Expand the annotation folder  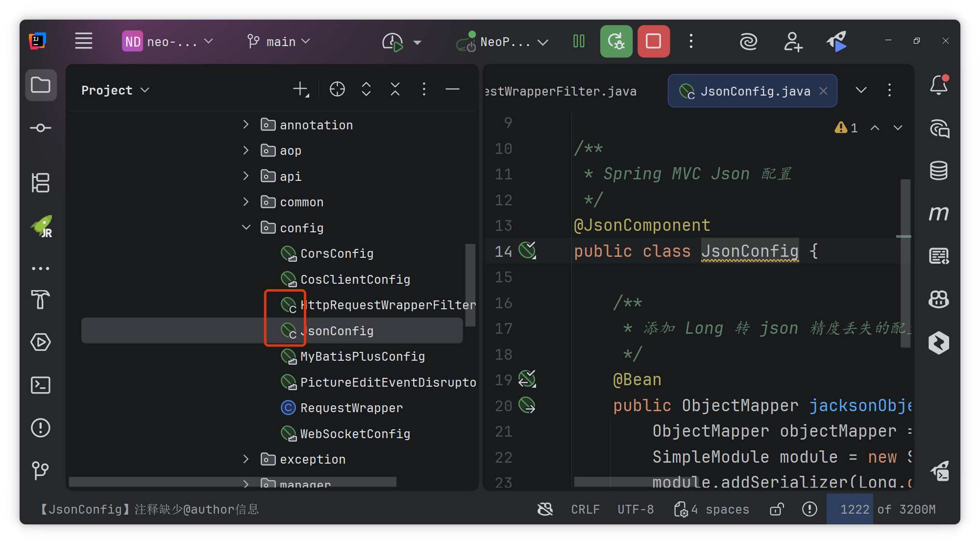(246, 125)
